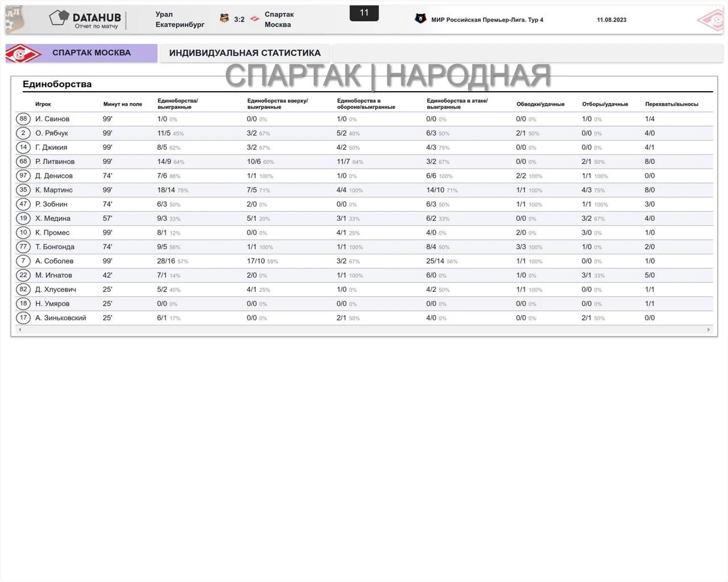
Task: Click the scrollbar left arrow under the table
Action: click(20, 330)
